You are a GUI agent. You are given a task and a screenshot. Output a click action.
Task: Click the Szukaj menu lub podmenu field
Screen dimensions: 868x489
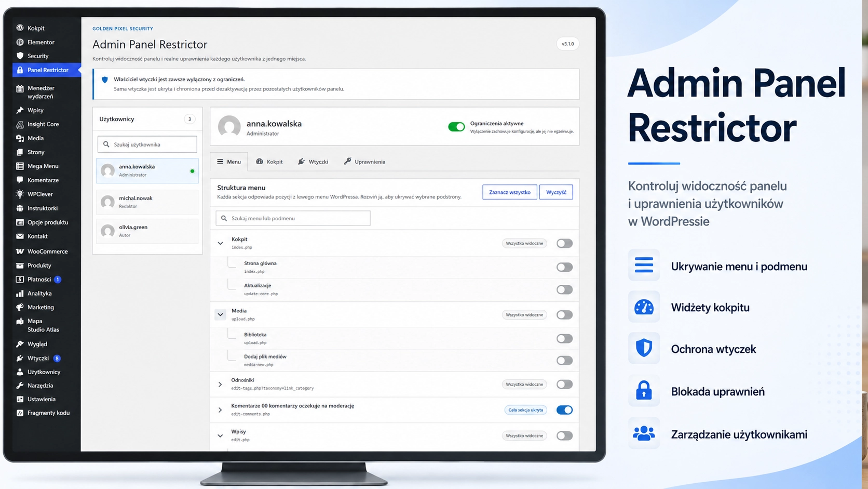(293, 218)
